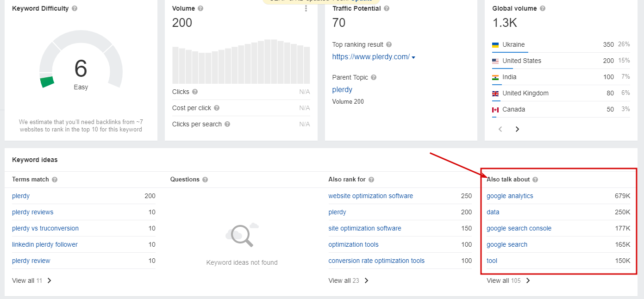The height and width of the screenshot is (299, 644).
Task: Expand the top ranking result URL dropdown
Action: click(x=413, y=57)
